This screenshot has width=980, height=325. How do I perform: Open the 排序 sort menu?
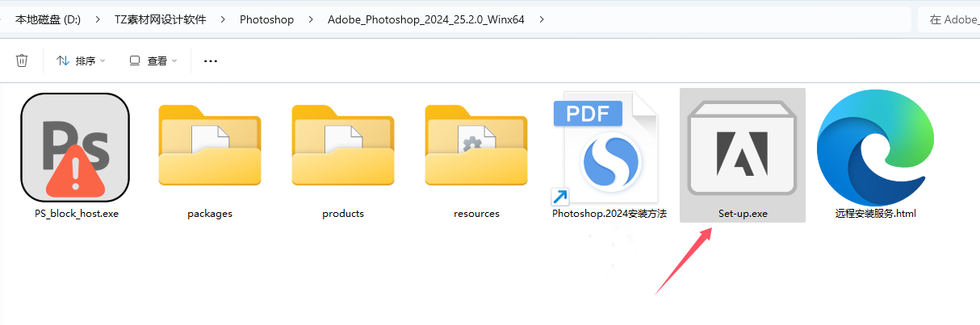point(81,60)
